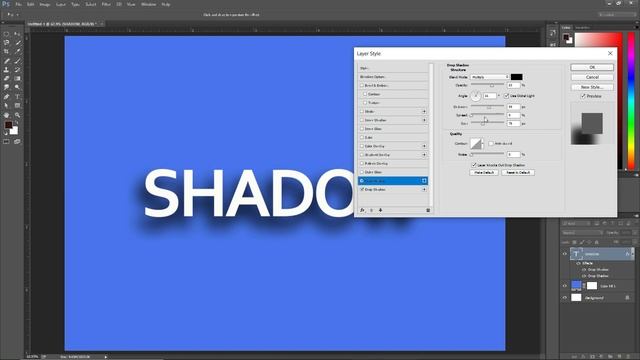Select the Rectangular Marquee tool
The image size is (640, 360).
point(7,34)
